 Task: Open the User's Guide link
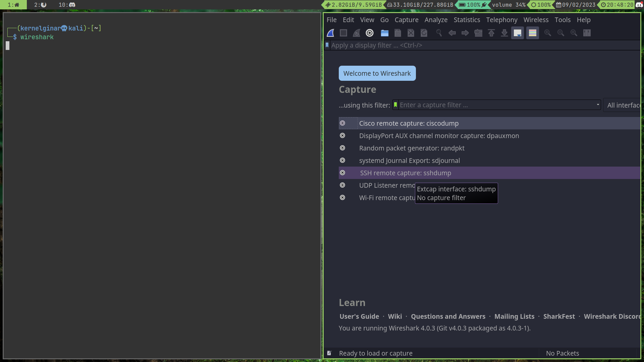click(x=359, y=316)
